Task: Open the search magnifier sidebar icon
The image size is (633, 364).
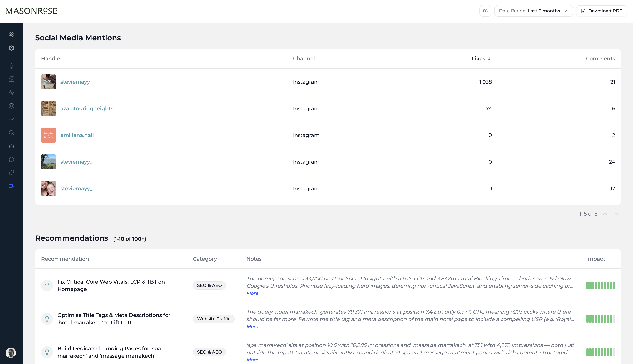Action: (x=11, y=133)
